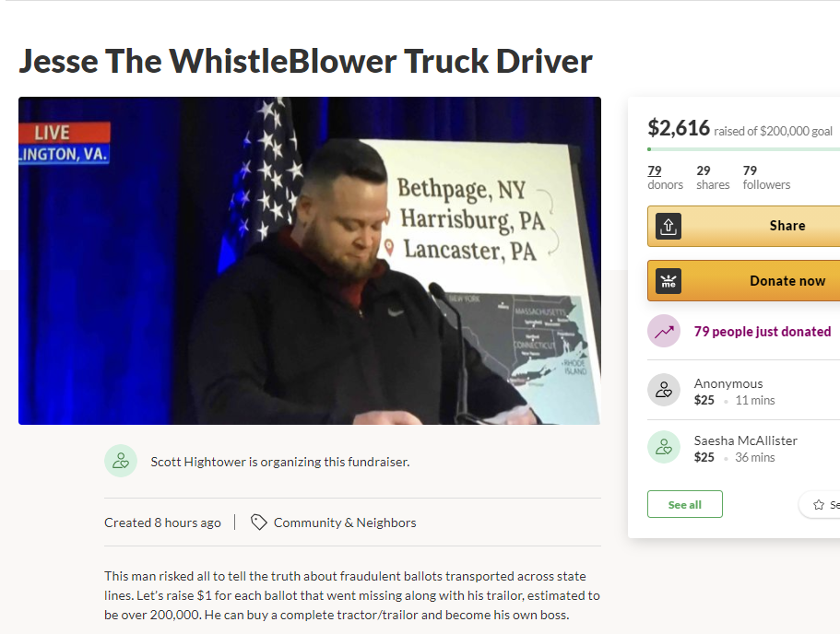The width and height of the screenshot is (840, 634).
Task: Click the Anonymous donor avatar icon
Action: coord(664,390)
